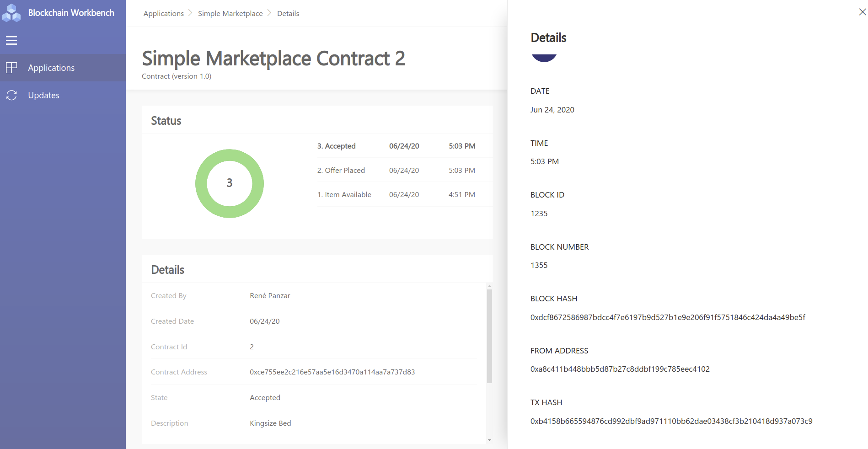The width and height of the screenshot is (868, 449).
Task: Click the Contract Address hash value
Action: [x=332, y=372]
